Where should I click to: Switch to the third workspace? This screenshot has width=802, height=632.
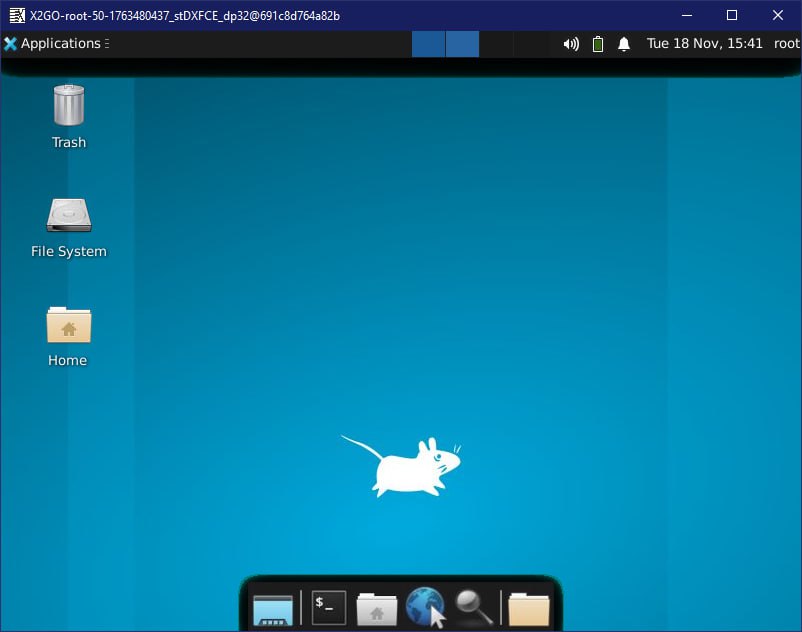[496, 44]
